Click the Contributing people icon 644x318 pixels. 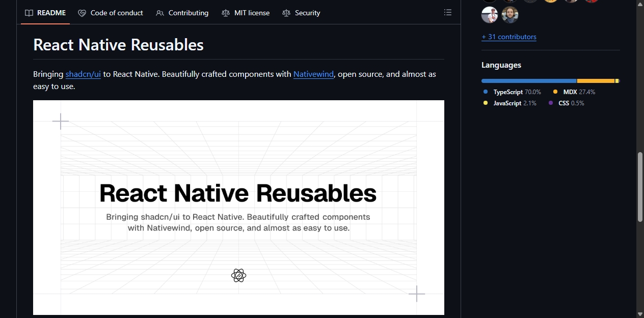click(160, 13)
